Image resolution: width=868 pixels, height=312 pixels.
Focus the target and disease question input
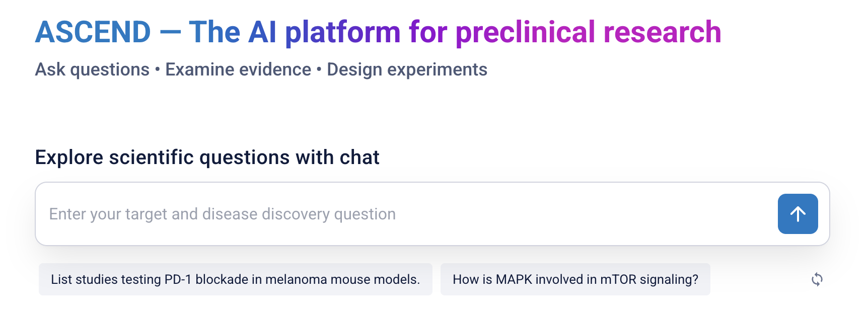point(403,214)
